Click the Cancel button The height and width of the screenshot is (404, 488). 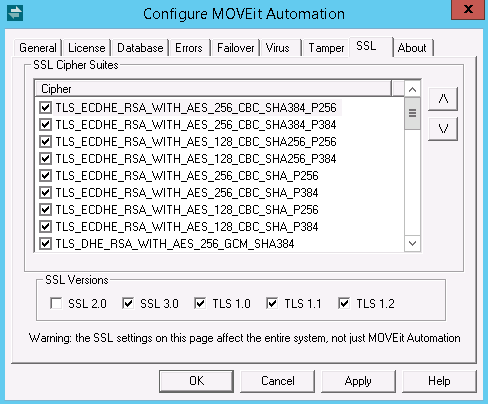pyautogui.click(x=278, y=381)
